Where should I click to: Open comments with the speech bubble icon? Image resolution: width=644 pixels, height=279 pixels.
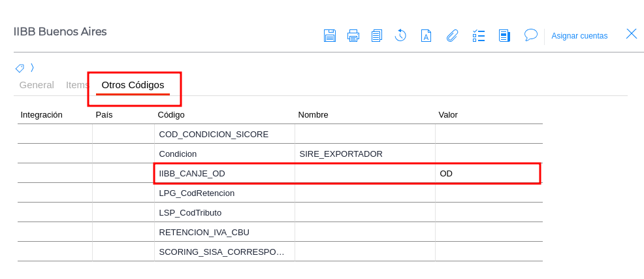(x=531, y=35)
